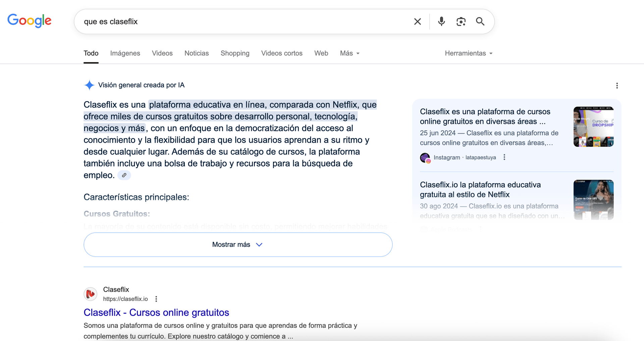Image resolution: width=644 pixels, height=341 pixels.
Task: Open the Shopping tab
Action: (x=235, y=53)
